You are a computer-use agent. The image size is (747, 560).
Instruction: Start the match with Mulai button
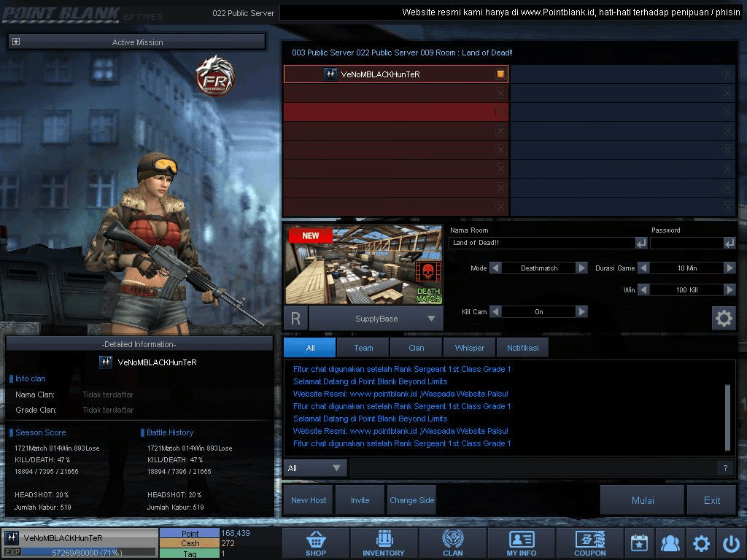coord(643,500)
